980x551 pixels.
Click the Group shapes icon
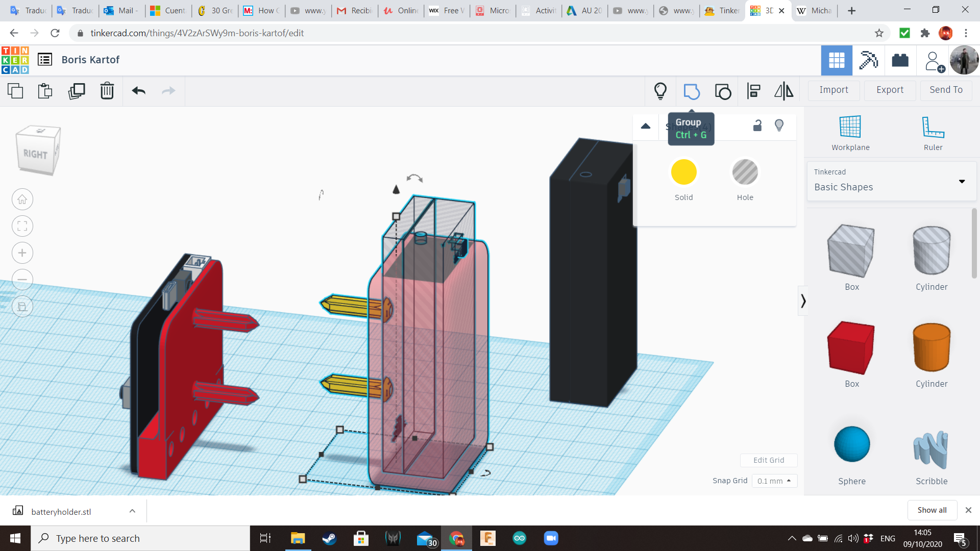[x=692, y=91]
